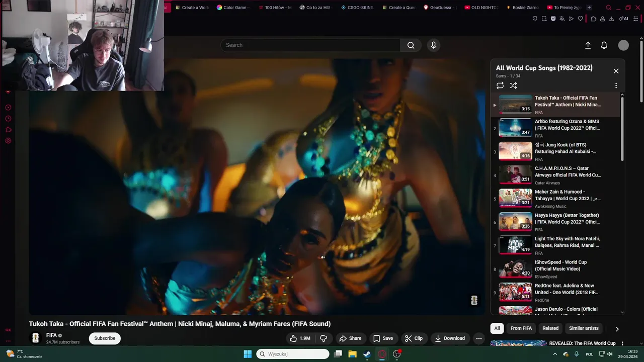Play Arhbo featuring Ozuna & GIMS thumbnail
This screenshot has height=362, width=644.
515,128
